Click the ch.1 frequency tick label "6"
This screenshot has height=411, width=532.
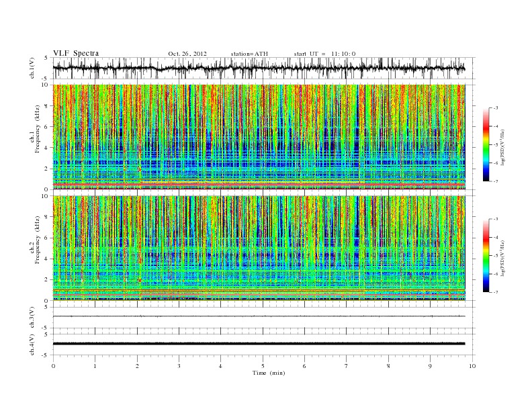tap(47, 127)
